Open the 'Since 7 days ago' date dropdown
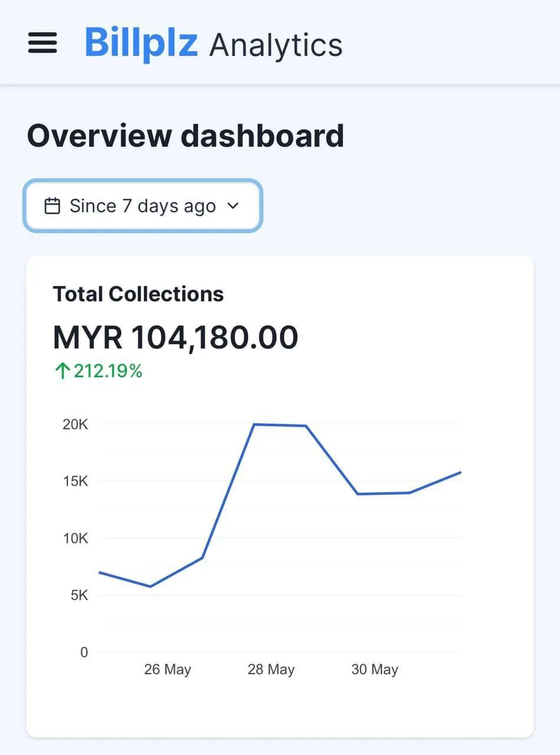Viewport: 560px width, 755px height. click(x=143, y=206)
